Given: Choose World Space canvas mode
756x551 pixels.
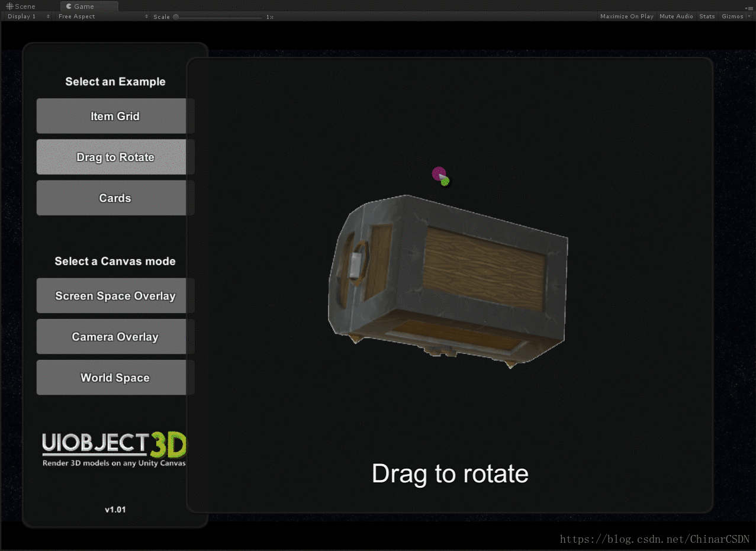Looking at the screenshot, I should [x=115, y=378].
